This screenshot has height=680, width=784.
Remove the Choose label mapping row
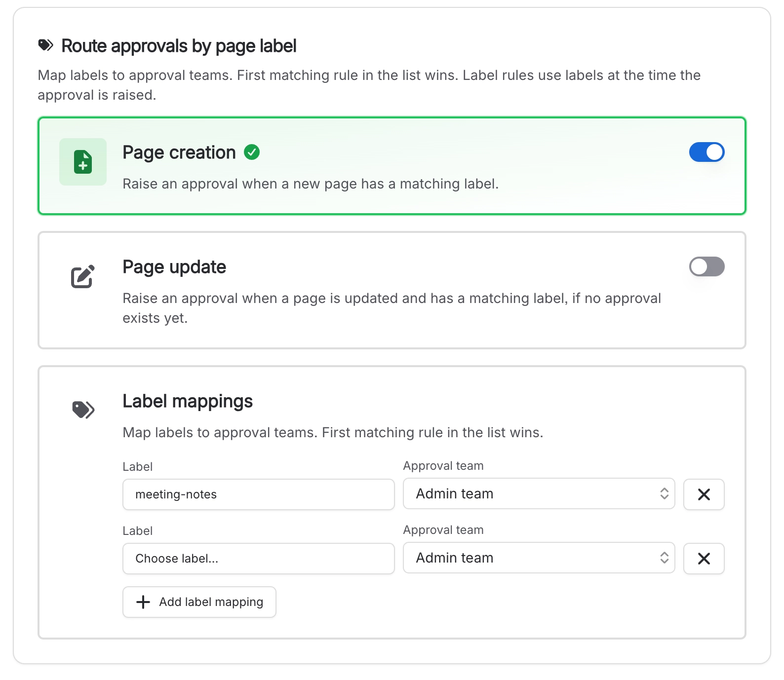pyautogui.click(x=704, y=558)
